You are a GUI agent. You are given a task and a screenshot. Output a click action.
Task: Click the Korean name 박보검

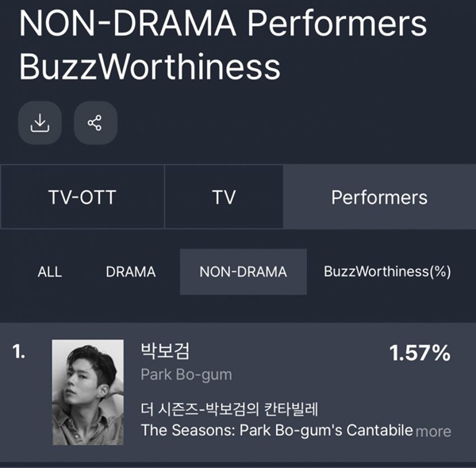165,351
